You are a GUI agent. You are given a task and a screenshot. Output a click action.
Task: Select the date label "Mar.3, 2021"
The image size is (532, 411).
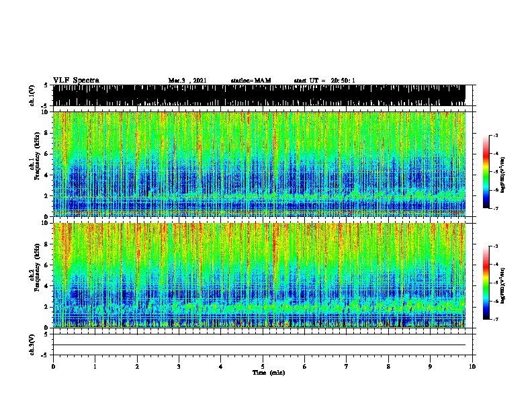(187, 81)
